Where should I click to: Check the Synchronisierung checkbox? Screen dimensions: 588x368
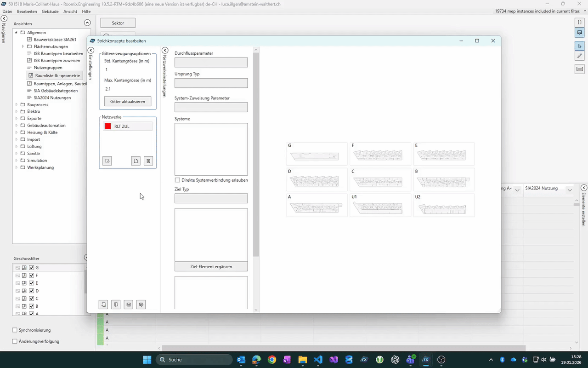click(x=15, y=330)
